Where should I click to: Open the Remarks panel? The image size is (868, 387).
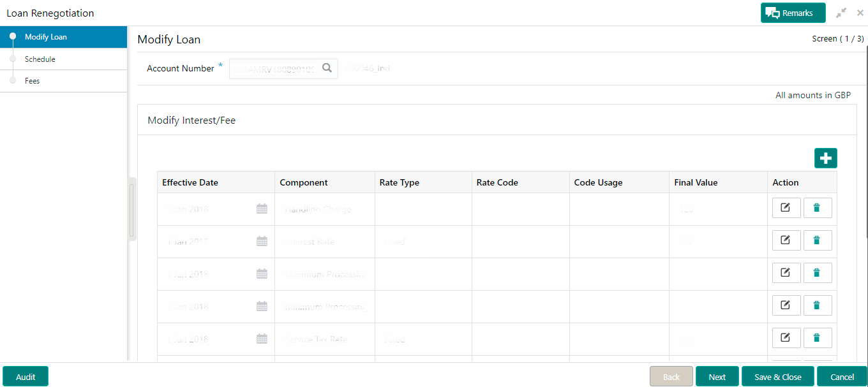pos(793,13)
